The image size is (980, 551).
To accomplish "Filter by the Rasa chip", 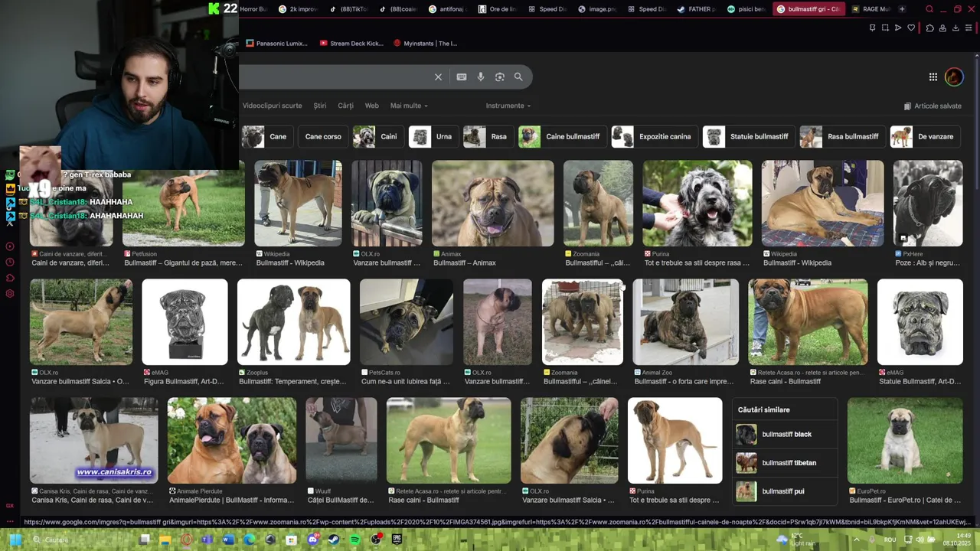I will tap(488, 137).
